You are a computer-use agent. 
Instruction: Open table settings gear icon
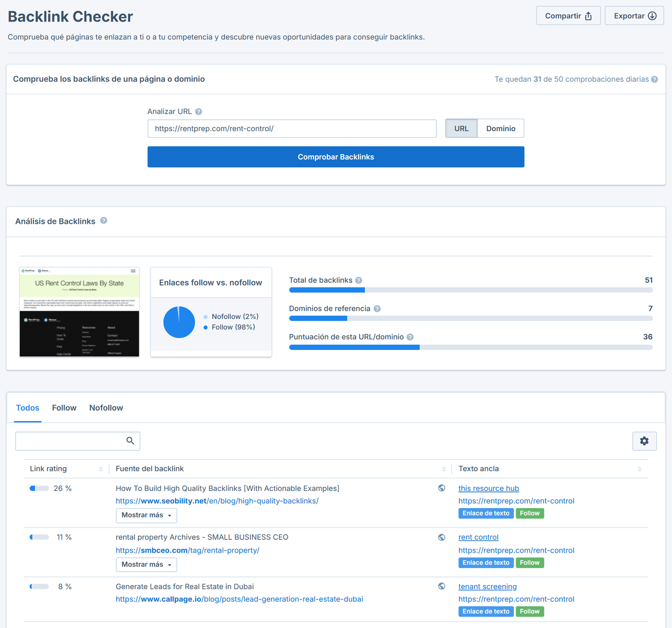pyautogui.click(x=644, y=441)
